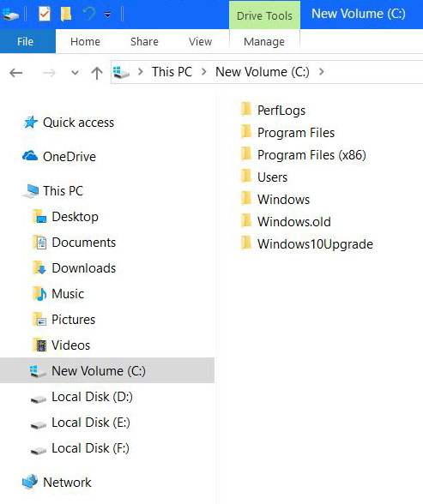423x504 pixels.
Task: Click the PerfLogs folder icon
Action: tap(246, 109)
